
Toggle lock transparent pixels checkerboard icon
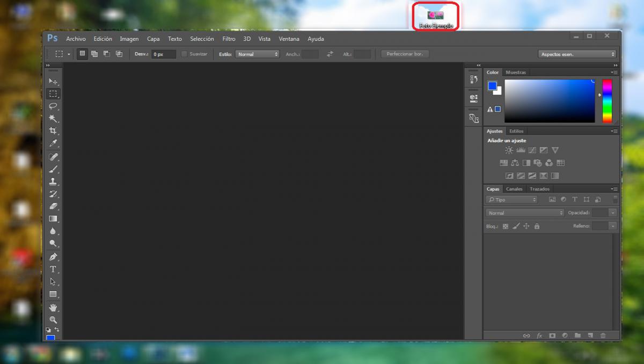(506, 226)
